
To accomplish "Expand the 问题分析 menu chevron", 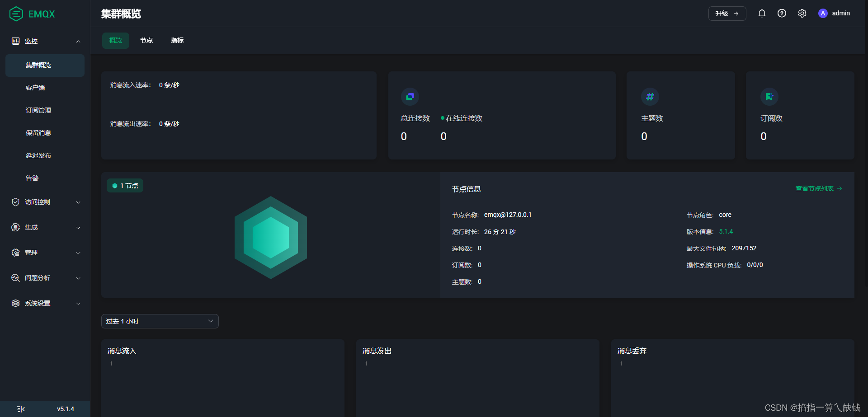I will click(x=78, y=278).
